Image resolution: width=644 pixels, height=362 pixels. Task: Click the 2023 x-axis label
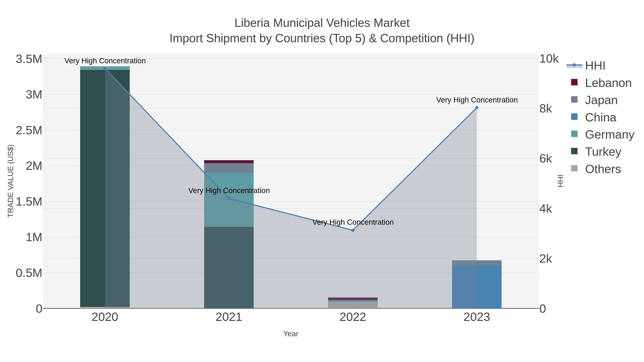pyautogui.click(x=477, y=317)
